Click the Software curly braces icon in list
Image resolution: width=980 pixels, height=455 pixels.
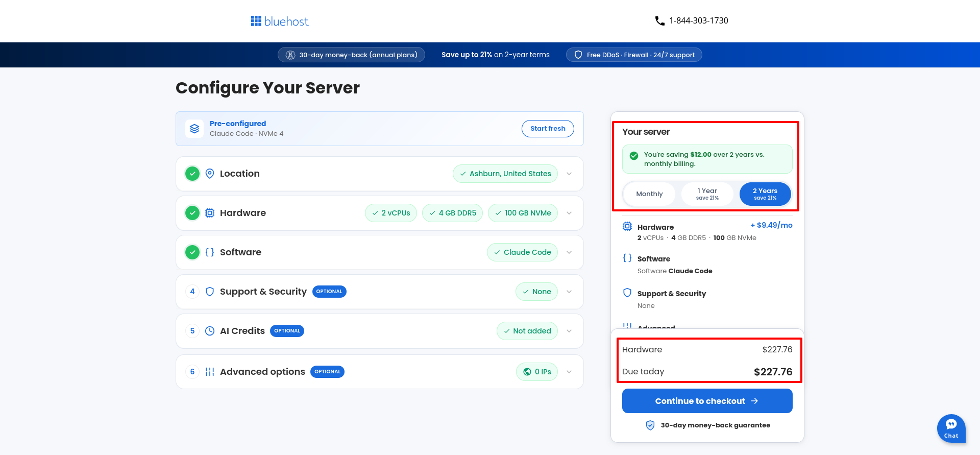click(210, 252)
